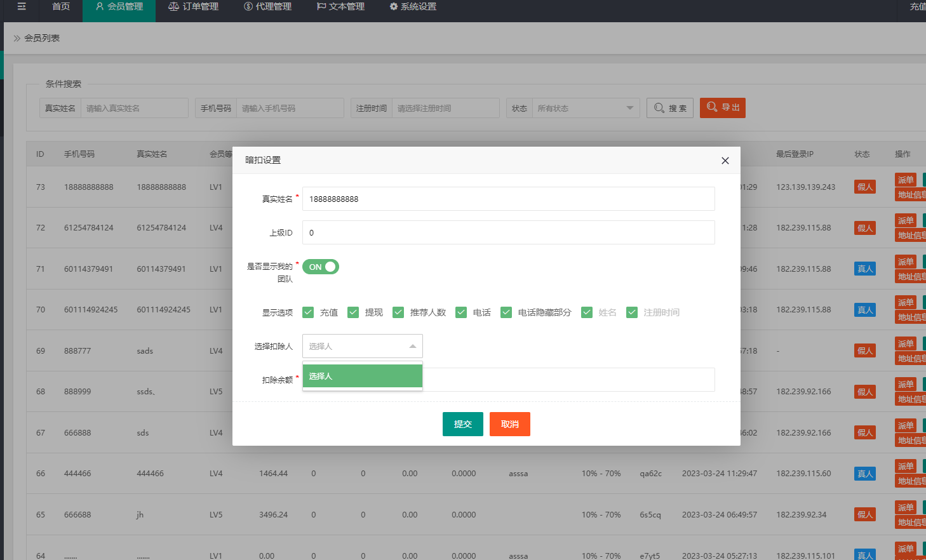Open 系统设置 menu with gear icon
926x560 pixels.
coord(412,7)
